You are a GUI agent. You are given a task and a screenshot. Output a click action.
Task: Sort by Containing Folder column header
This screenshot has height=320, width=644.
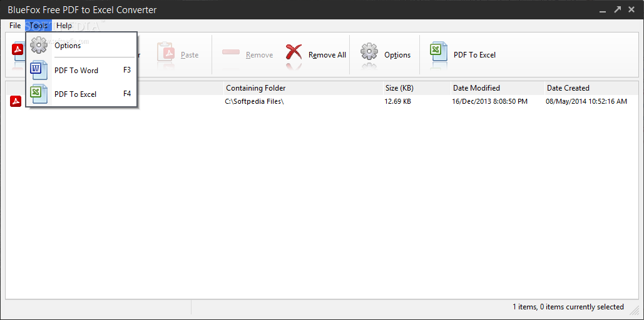(x=303, y=87)
